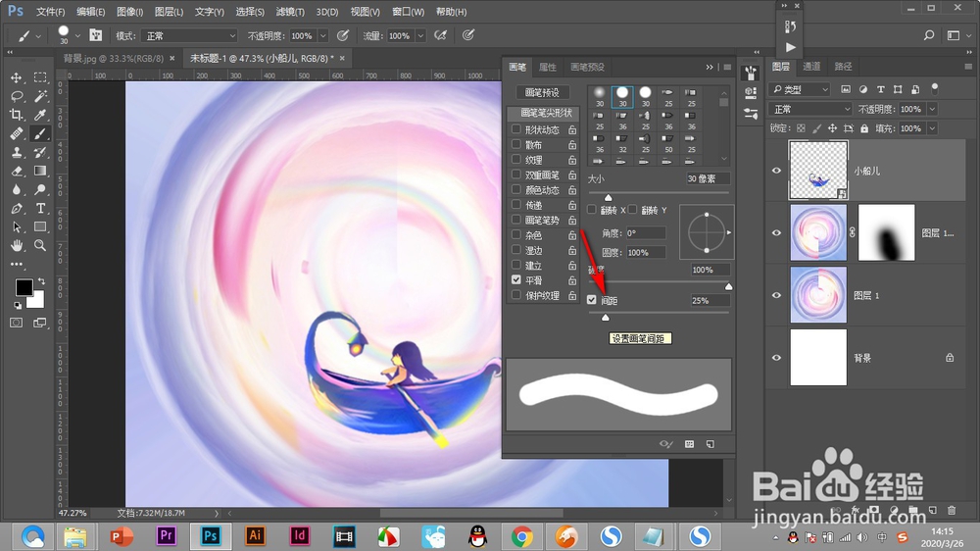980x551 pixels.
Task: Open the 图层(L) menu
Action: 169,12
